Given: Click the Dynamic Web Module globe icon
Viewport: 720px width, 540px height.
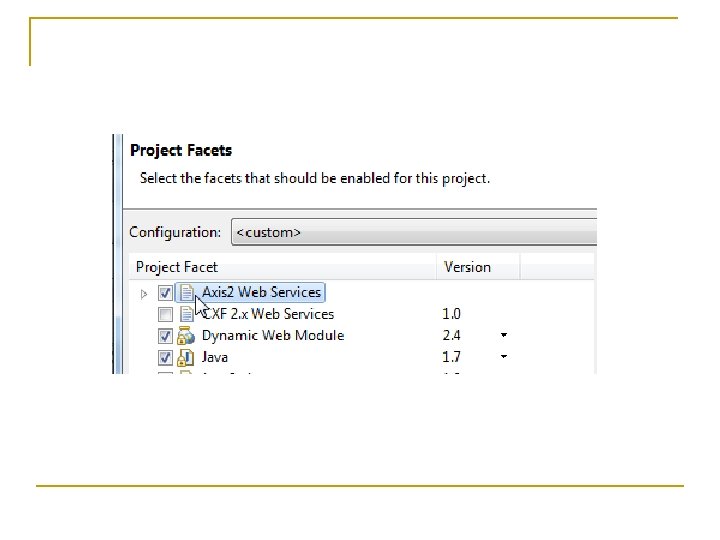Looking at the screenshot, I should click(187, 336).
